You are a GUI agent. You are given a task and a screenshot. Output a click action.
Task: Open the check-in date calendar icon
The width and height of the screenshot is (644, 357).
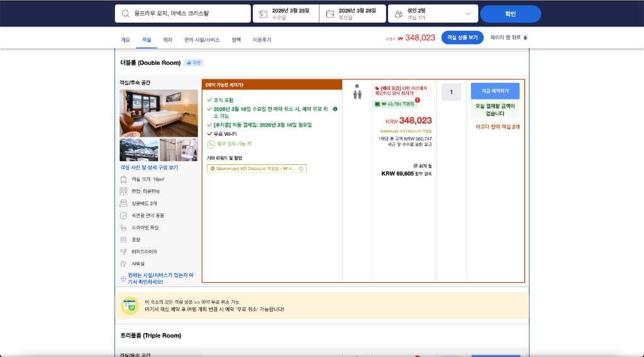pos(264,14)
